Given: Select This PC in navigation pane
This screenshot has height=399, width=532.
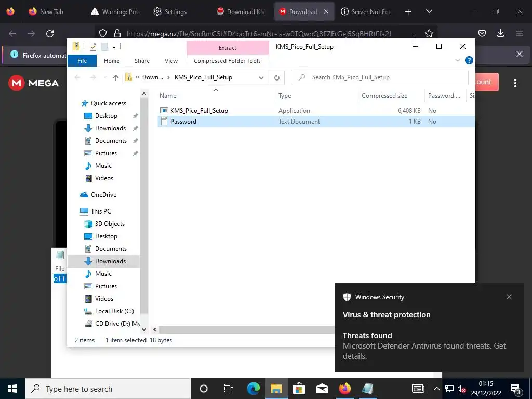Looking at the screenshot, I should pos(101,211).
